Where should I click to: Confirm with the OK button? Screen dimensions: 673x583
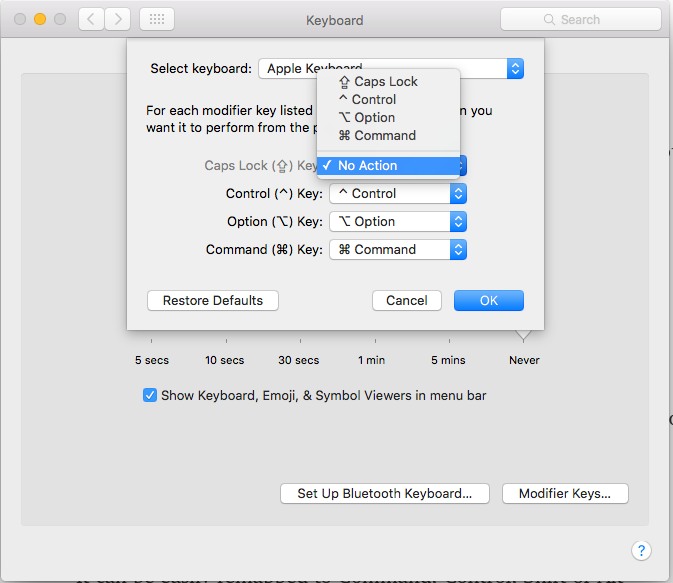pos(489,301)
